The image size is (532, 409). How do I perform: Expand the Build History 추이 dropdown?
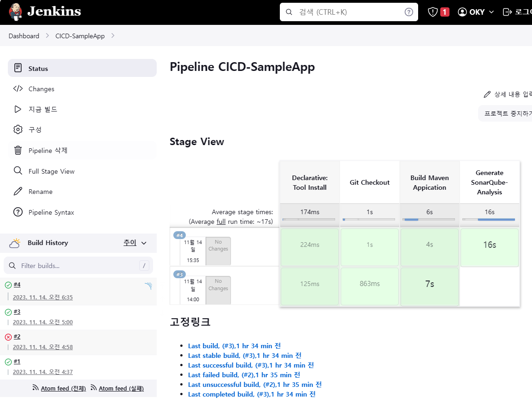pos(144,243)
